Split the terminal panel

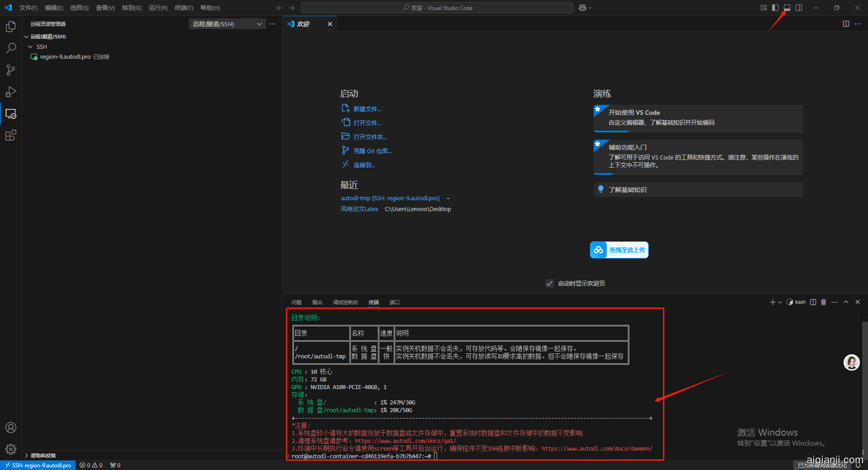pyautogui.click(x=813, y=302)
